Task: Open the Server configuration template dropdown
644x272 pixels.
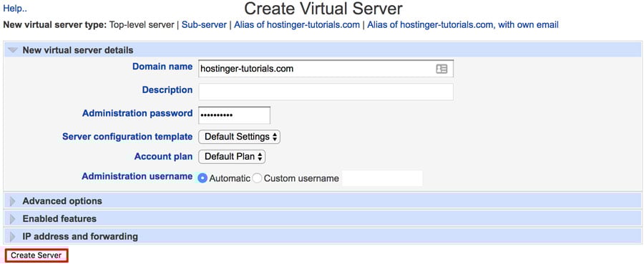Action: 239,137
